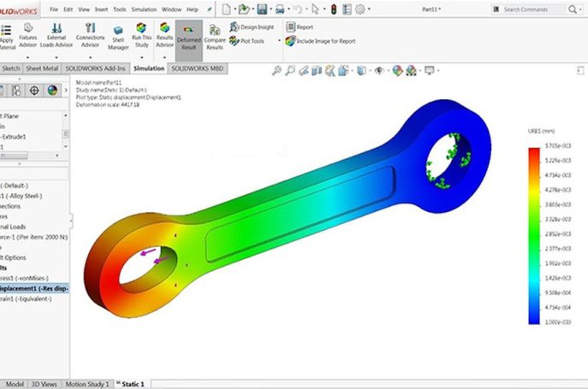Open the Connections Advisor
Screen dimensions: 588x389
[x=90, y=34]
